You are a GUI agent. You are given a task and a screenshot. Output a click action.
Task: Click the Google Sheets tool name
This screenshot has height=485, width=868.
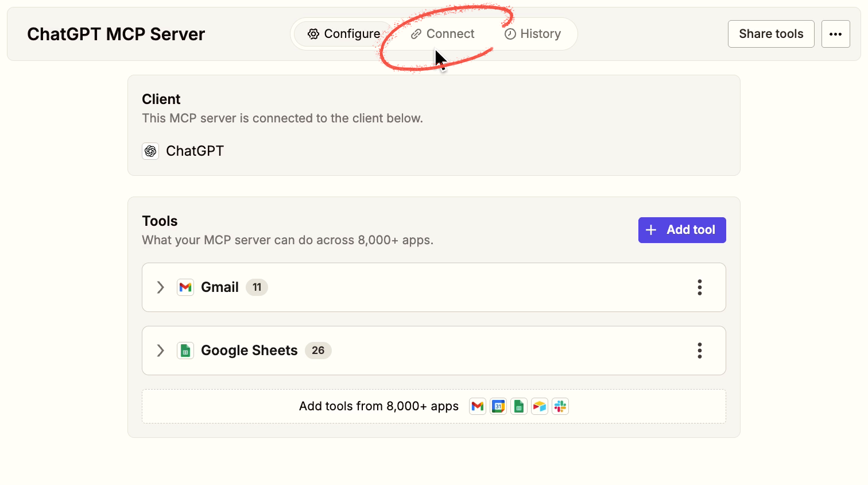pyautogui.click(x=249, y=351)
